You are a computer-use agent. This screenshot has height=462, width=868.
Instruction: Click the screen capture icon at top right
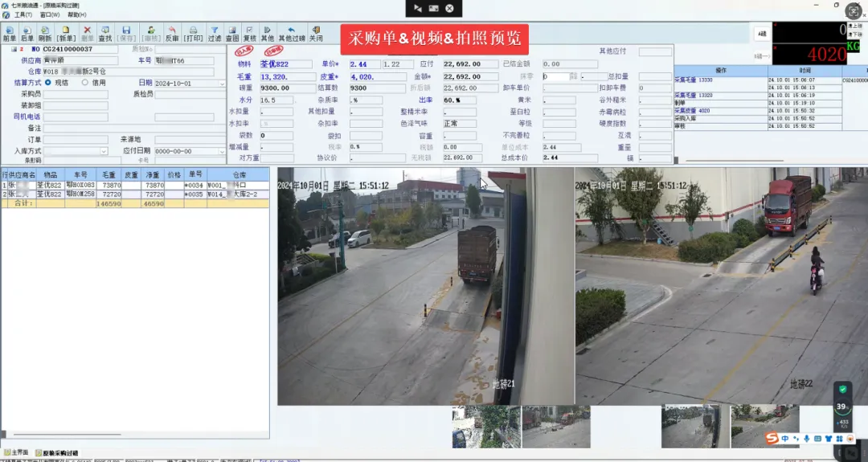point(854,11)
